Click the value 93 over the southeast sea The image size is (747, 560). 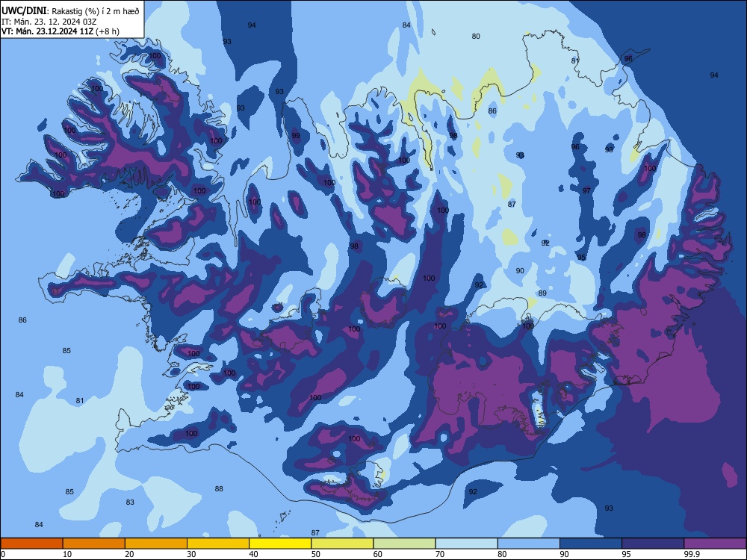[609, 508]
